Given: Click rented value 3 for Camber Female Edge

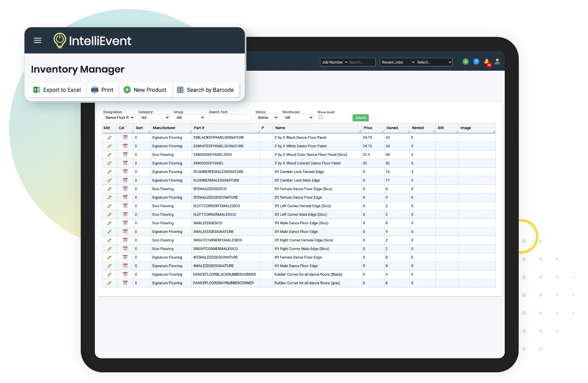Looking at the screenshot, I should [x=412, y=172].
